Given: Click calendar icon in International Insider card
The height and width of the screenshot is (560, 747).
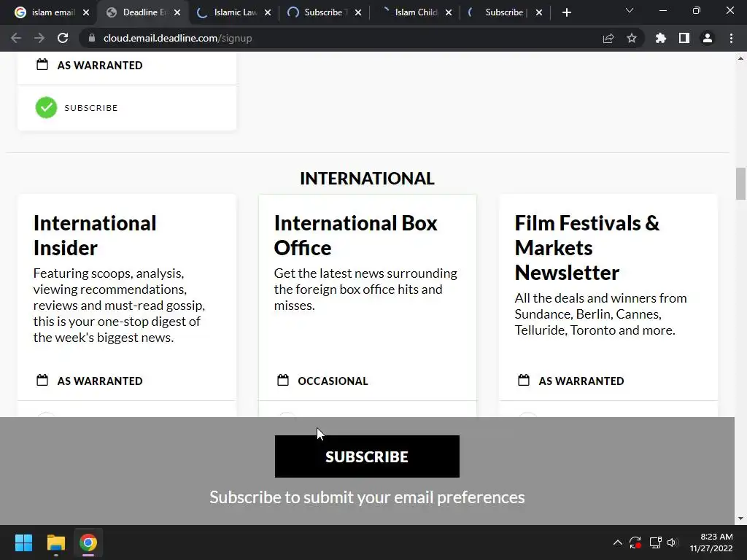Looking at the screenshot, I should [42, 380].
